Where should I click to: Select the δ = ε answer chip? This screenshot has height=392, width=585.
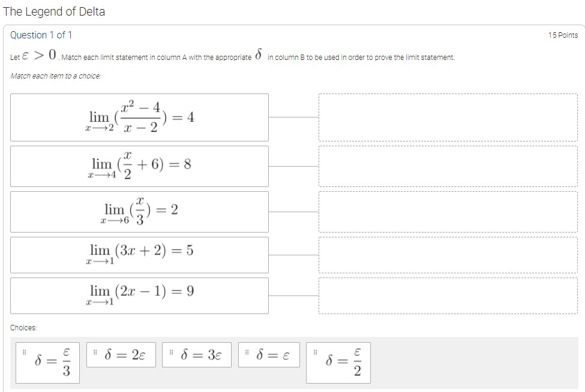(x=268, y=354)
